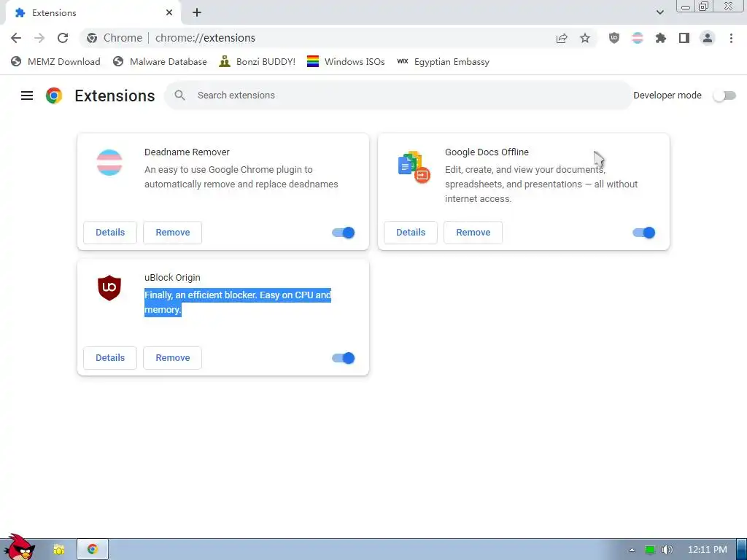Click the Google Docs Offline icon

tap(414, 167)
